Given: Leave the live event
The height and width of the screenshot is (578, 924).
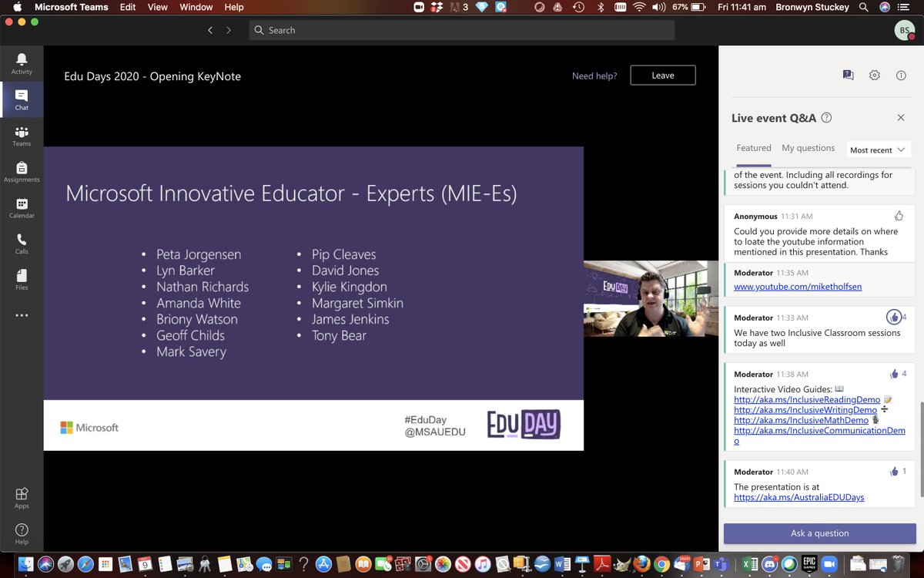Looking at the screenshot, I should (663, 75).
